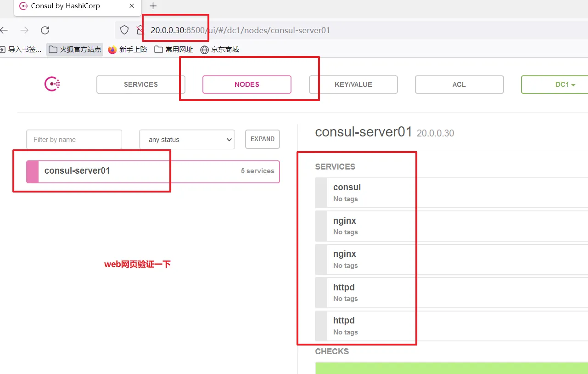Click the Filter by name field
The width and height of the screenshot is (588, 374).
74,140
